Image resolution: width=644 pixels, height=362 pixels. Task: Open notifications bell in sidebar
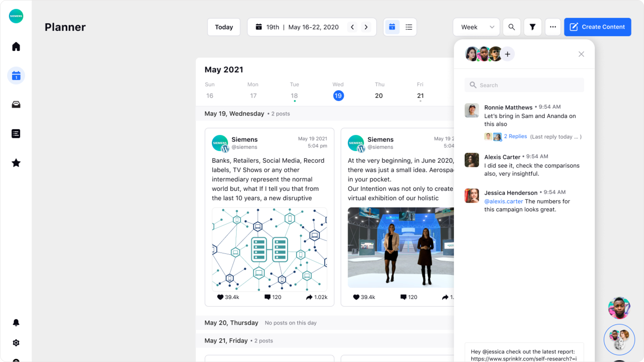(x=16, y=323)
